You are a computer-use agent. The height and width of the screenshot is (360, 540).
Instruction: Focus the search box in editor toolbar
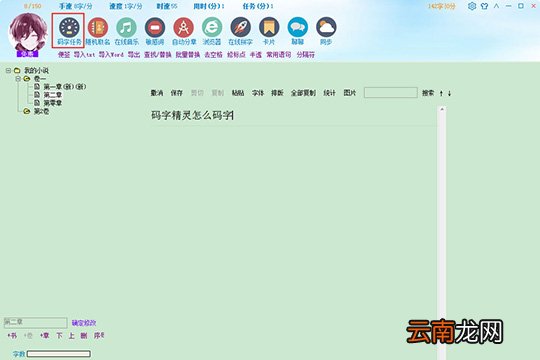(x=391, y=93)
